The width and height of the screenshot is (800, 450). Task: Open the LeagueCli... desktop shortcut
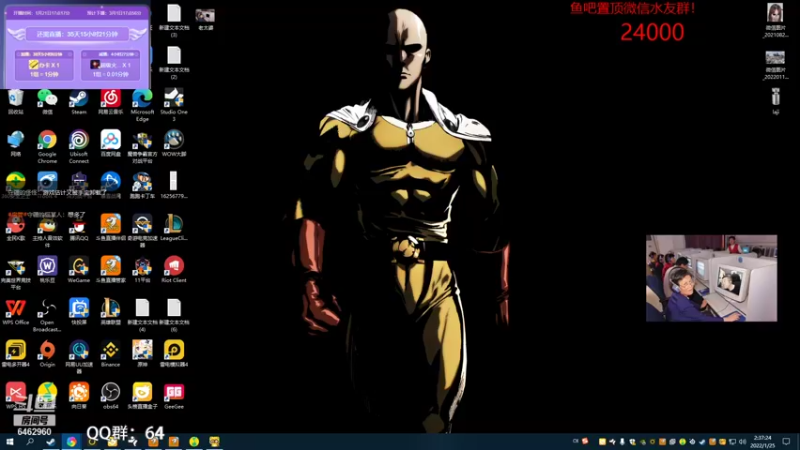(174, 228)
